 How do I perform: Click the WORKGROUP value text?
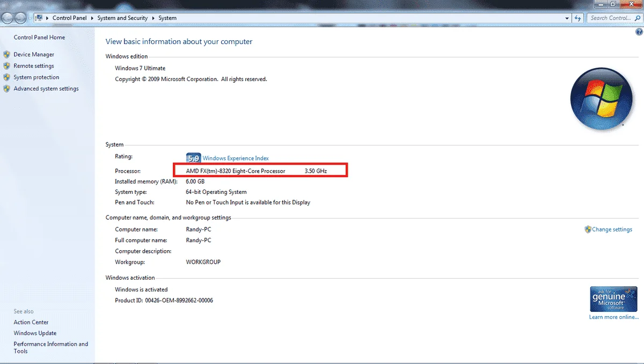[x=203, y=262]
